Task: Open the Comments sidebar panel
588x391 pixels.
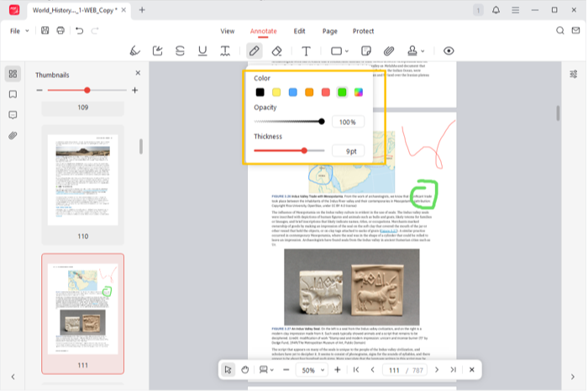Action: (x=13, y=115)
